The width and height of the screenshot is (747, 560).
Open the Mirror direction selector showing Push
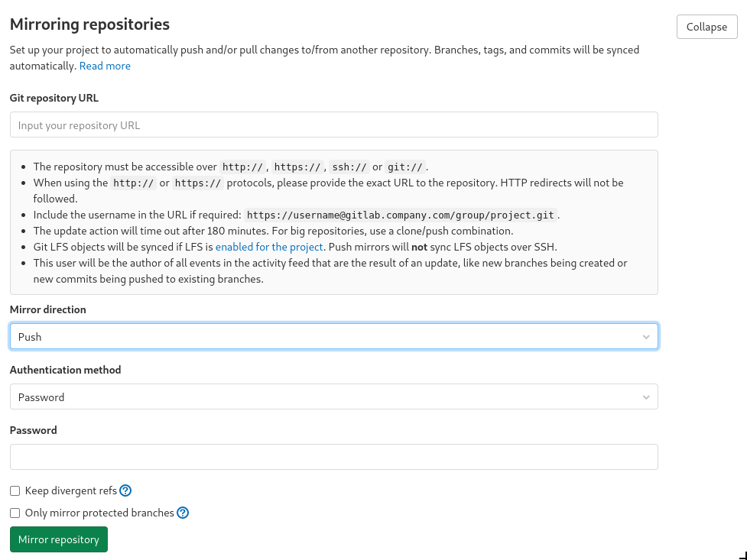click(333, 336)
